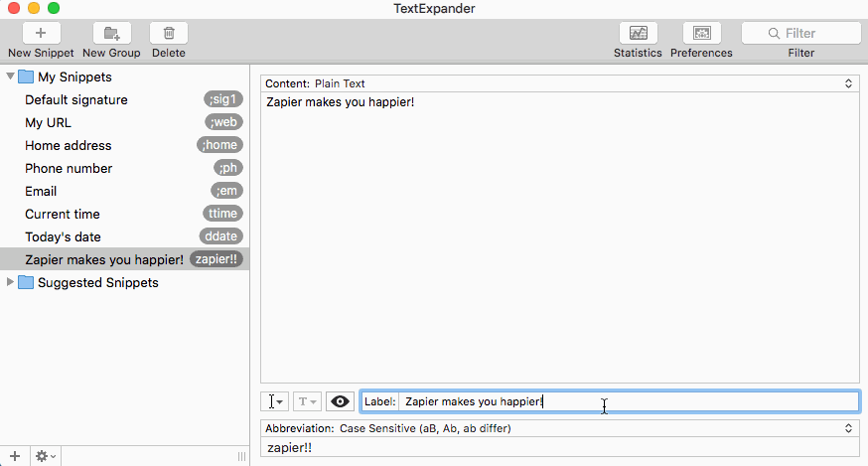
Task: Open the gear action menu below the list
Action: [46, 456]
